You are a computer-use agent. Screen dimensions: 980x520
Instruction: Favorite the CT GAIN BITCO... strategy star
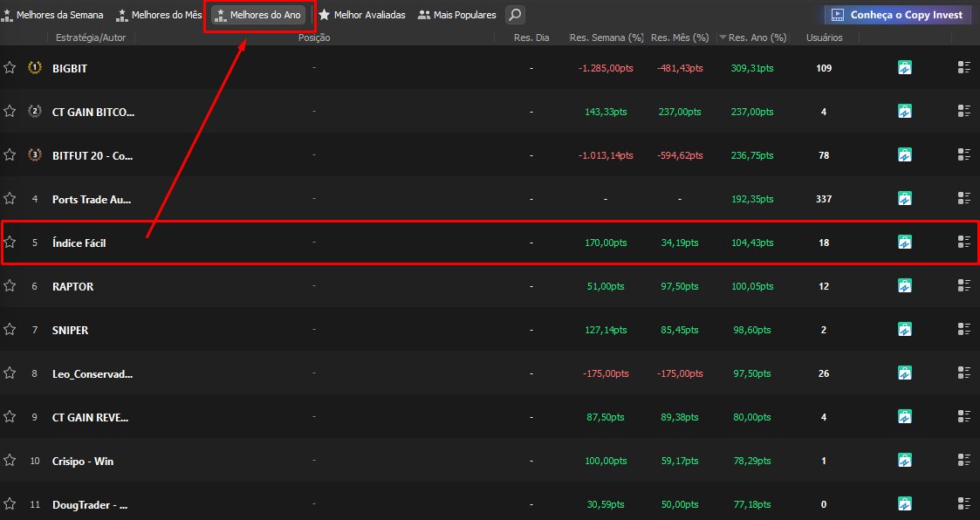pyautogui.click(x=10, y=112)
